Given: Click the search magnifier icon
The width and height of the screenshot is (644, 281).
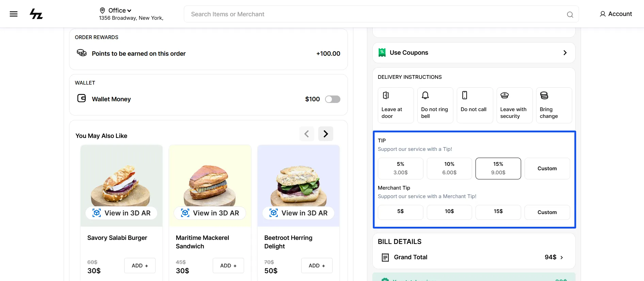Looking at the screenshot, I should coord(570,14).
